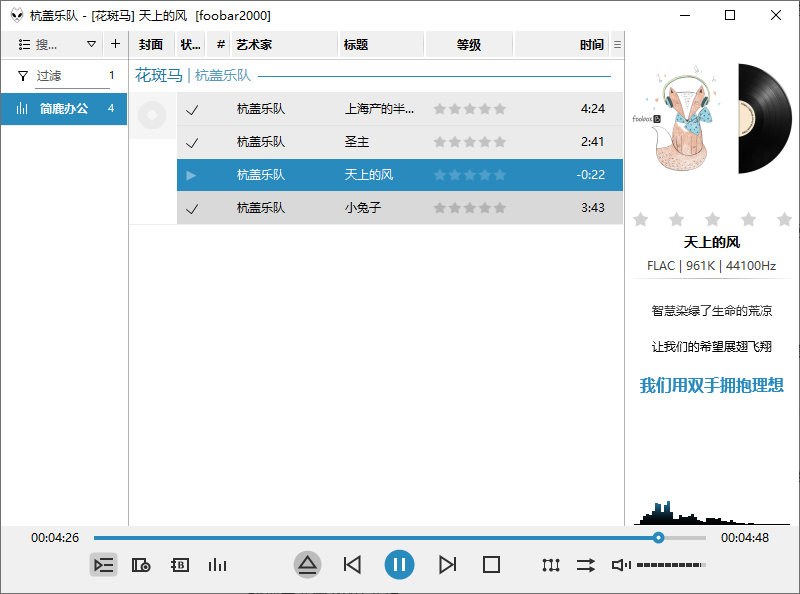Mute audio via the speaker icon

[x=620, y=565]
